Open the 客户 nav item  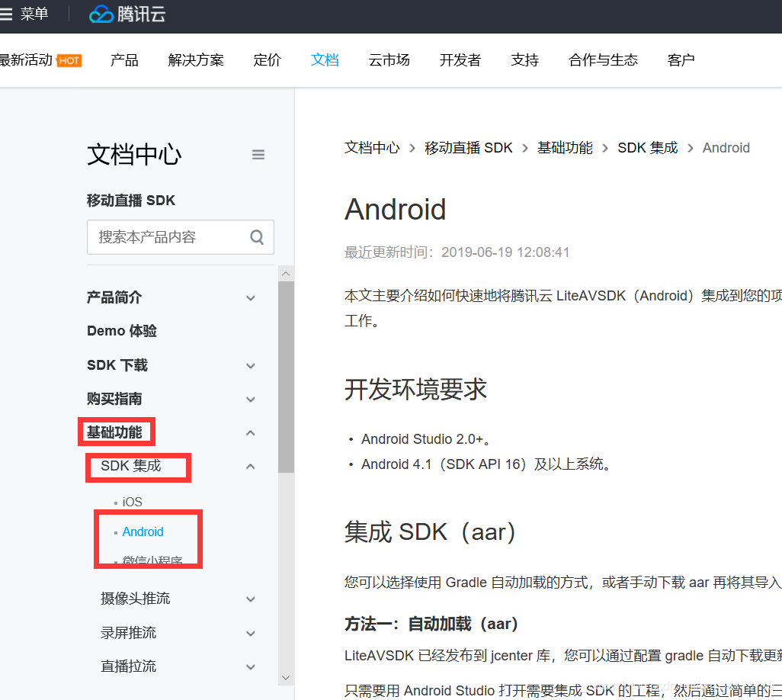[x=681, y=60]
